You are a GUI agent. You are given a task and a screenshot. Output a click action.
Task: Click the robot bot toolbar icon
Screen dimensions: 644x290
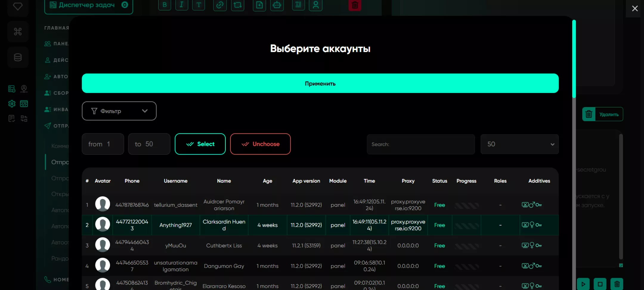point(277,5)
